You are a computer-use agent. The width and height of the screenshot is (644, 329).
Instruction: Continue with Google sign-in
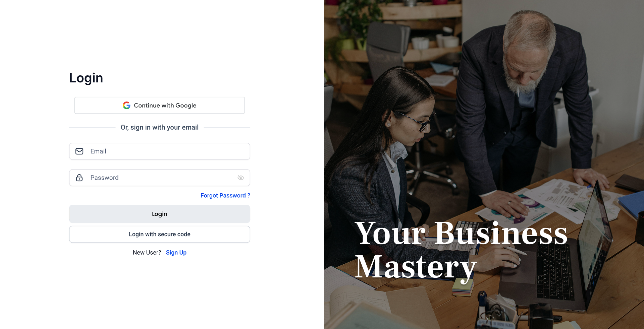[160, 105]
